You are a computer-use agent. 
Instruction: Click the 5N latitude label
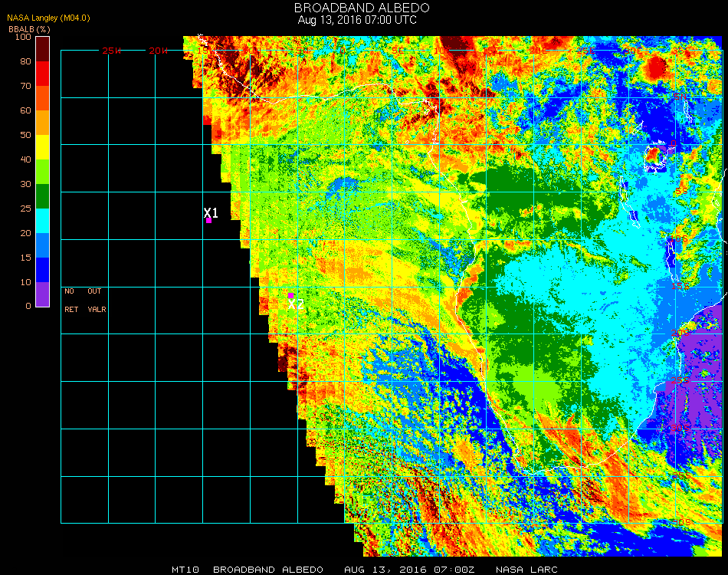[680, 97]
